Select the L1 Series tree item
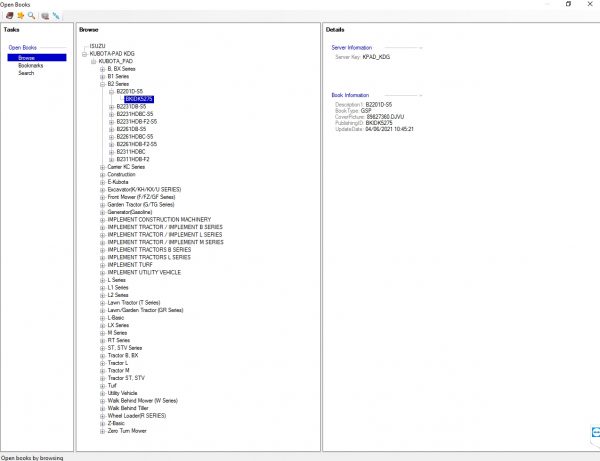Image resolution: width=600 pixels, height=461 pixels. 118,287
